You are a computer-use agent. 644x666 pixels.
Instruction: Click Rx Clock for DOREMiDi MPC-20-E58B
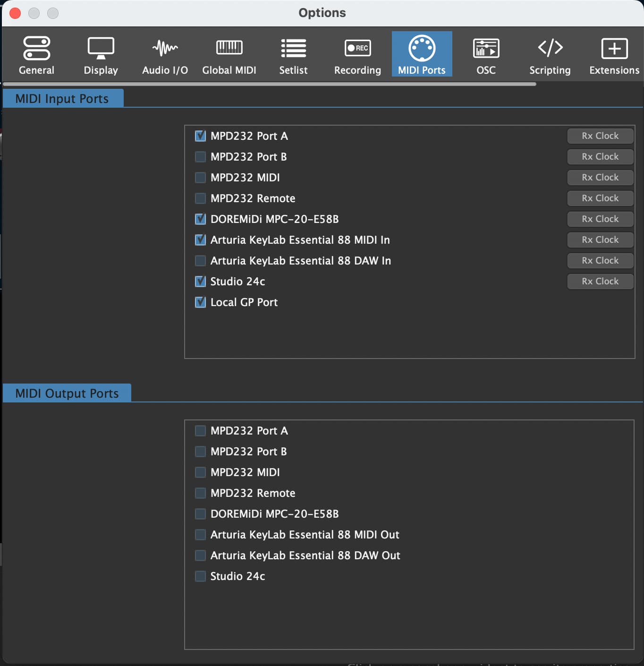(600, 219)
